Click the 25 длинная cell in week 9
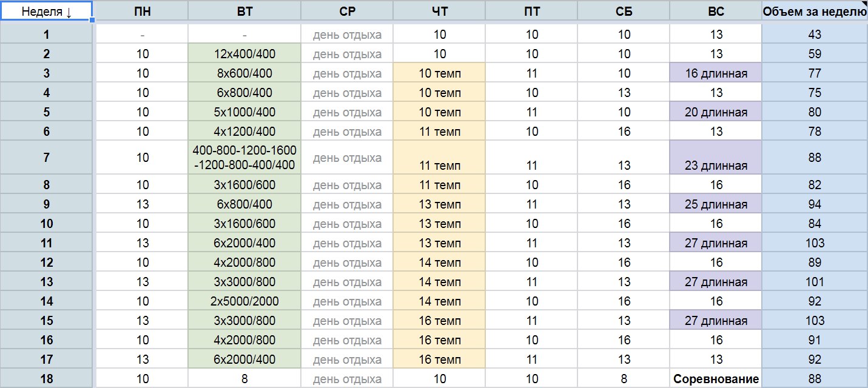The width and height of the screenshot is (868, 388). click(x=716, y=204)
